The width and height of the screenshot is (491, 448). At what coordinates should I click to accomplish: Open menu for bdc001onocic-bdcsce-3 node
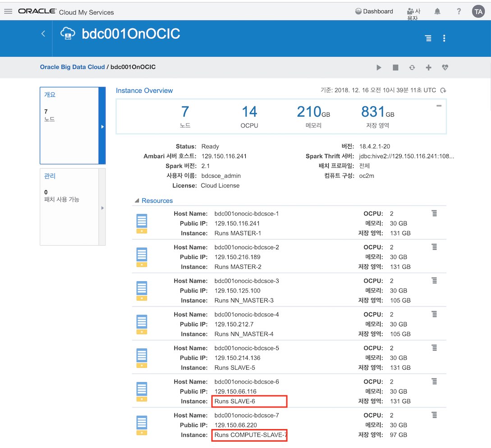(x=434, y=280)
